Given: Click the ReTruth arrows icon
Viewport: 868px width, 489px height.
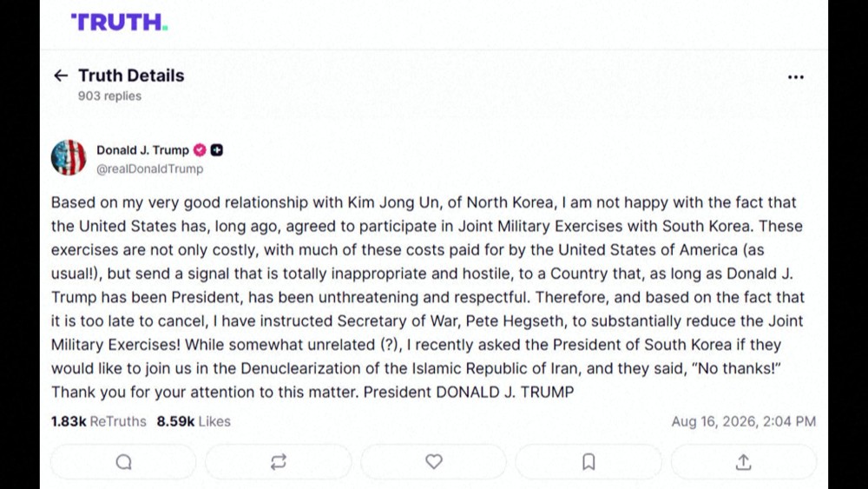Looking at the screenshot, I should [x=279, y=462].
